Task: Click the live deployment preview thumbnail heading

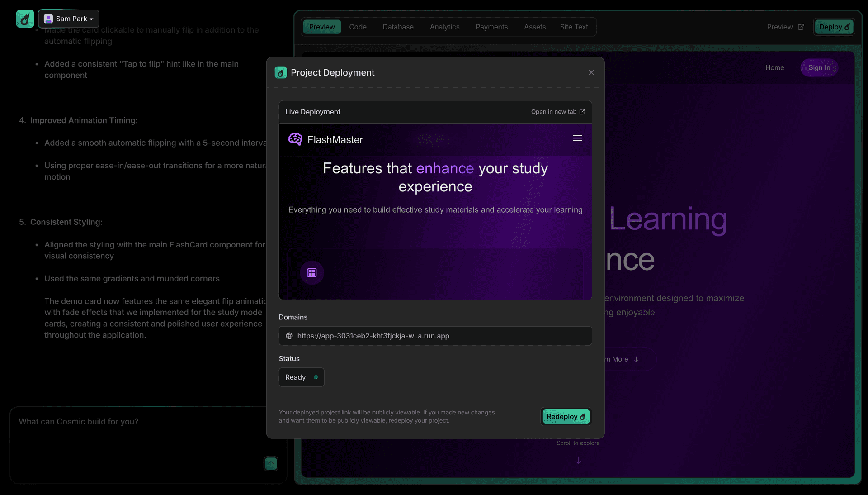Action: (435, 177)
